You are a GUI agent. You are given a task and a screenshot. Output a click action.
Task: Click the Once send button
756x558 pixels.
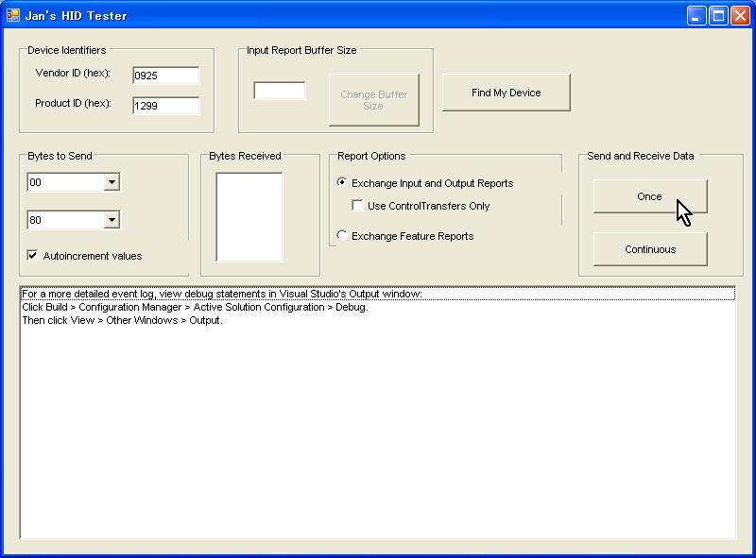pyautogui.click(x=650, y=196)
